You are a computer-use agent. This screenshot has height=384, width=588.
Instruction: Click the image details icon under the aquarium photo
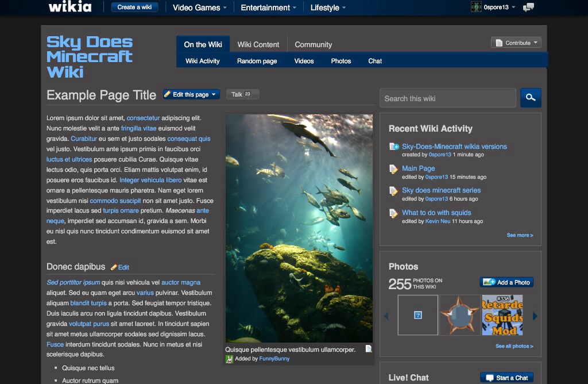pos(369,349)
